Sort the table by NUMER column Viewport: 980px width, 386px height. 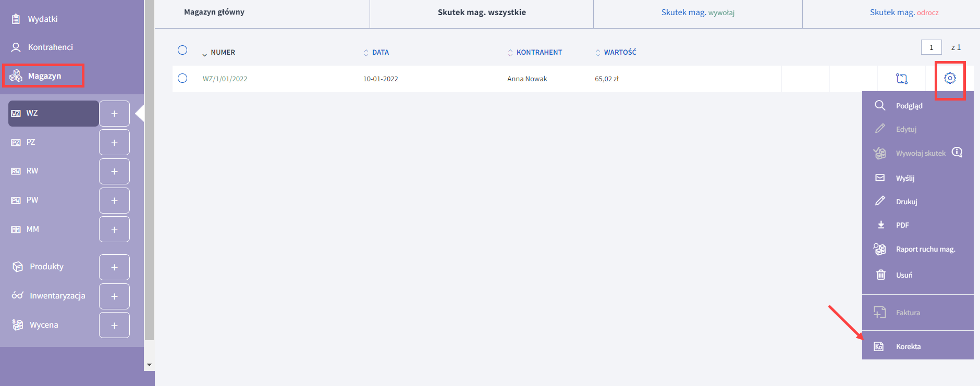(x=223, y=53)
